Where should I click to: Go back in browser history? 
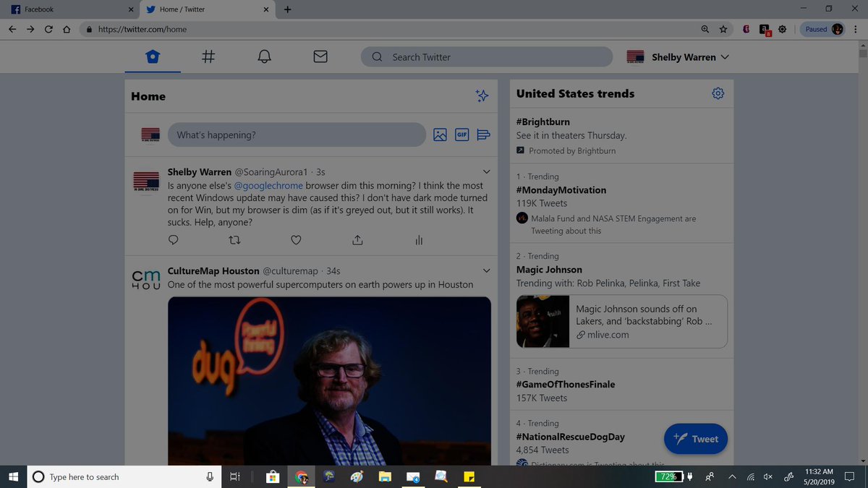coord(12,30)
